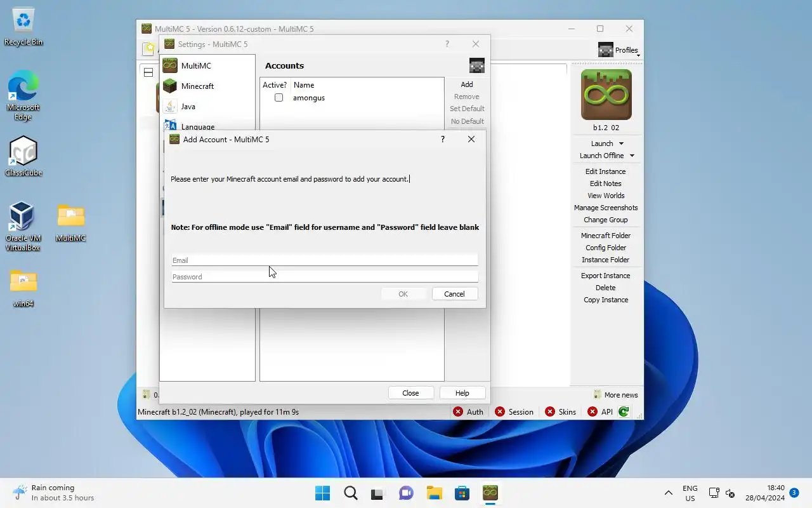Click Help in Settings dialog

click(x=462, y=393)
